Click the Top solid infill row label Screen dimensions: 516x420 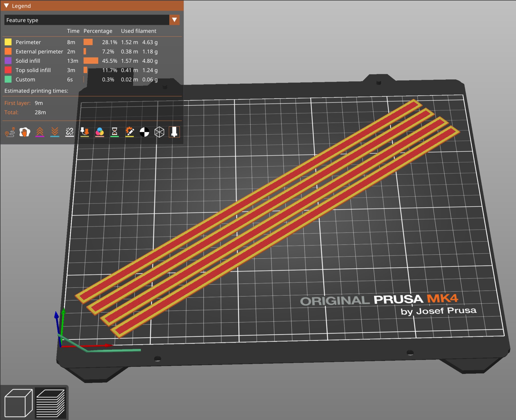coord(33,70)
